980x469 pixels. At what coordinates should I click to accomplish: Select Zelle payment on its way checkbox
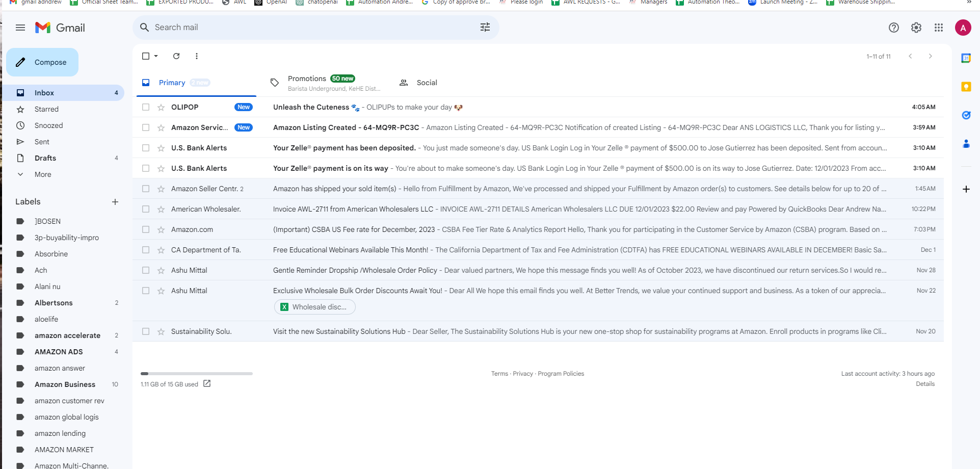[146, 168]
